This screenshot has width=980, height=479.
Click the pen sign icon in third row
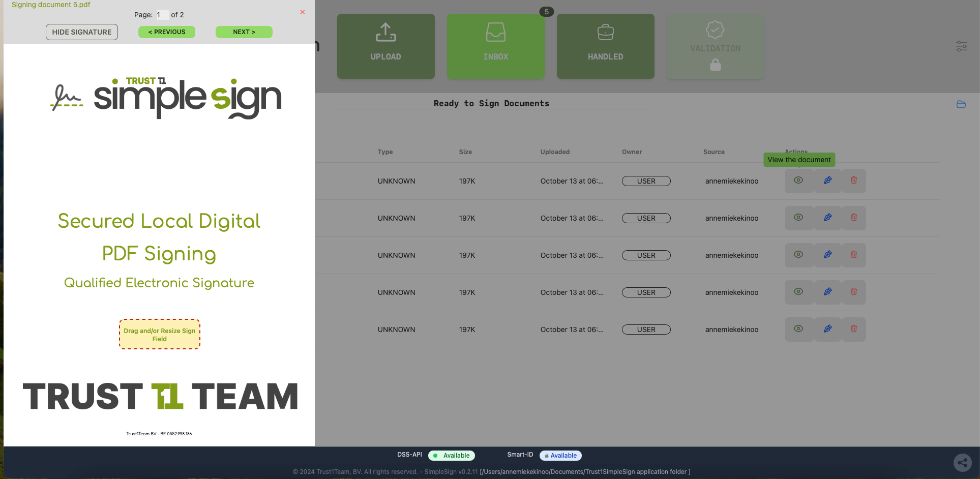point(828,255)
